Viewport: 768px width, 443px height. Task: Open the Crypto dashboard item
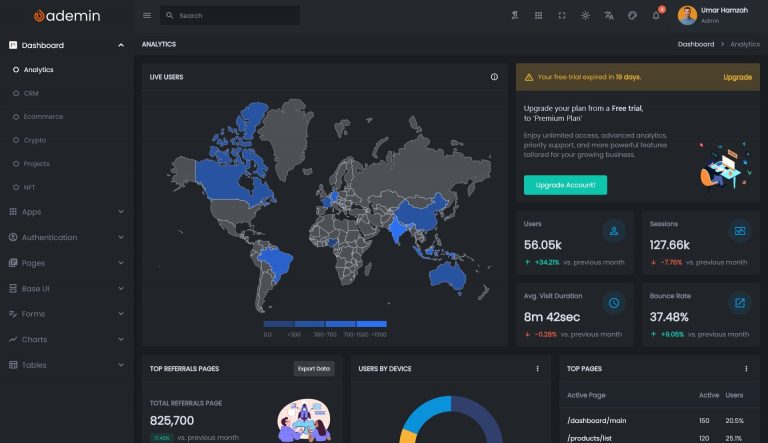[x=35, y=140]
